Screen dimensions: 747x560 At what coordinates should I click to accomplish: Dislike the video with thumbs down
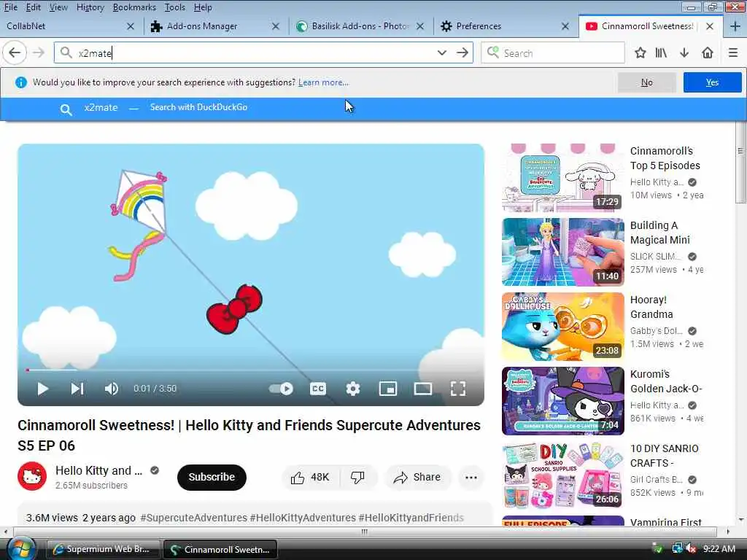coord(357,477)
